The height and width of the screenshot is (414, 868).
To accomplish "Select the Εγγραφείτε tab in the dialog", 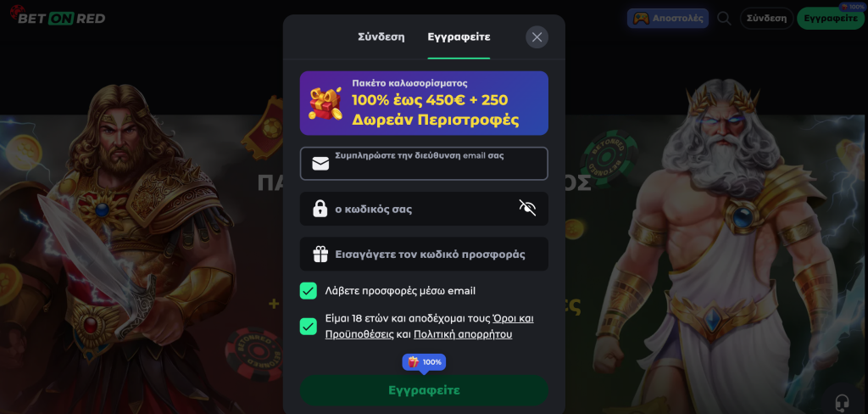I will pos(459,37).
